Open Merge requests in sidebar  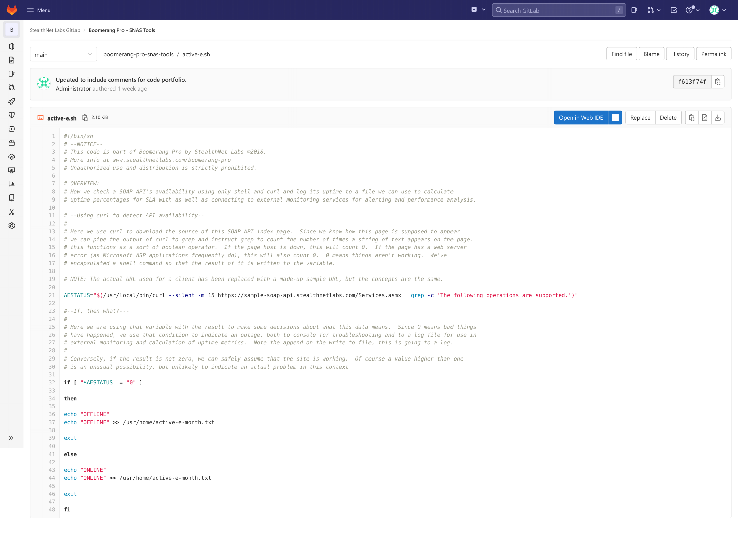(12, 88)
